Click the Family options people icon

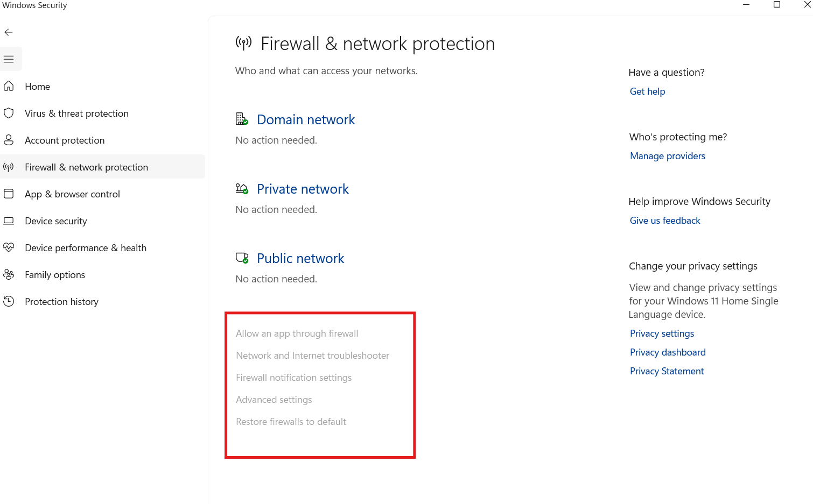9,274
